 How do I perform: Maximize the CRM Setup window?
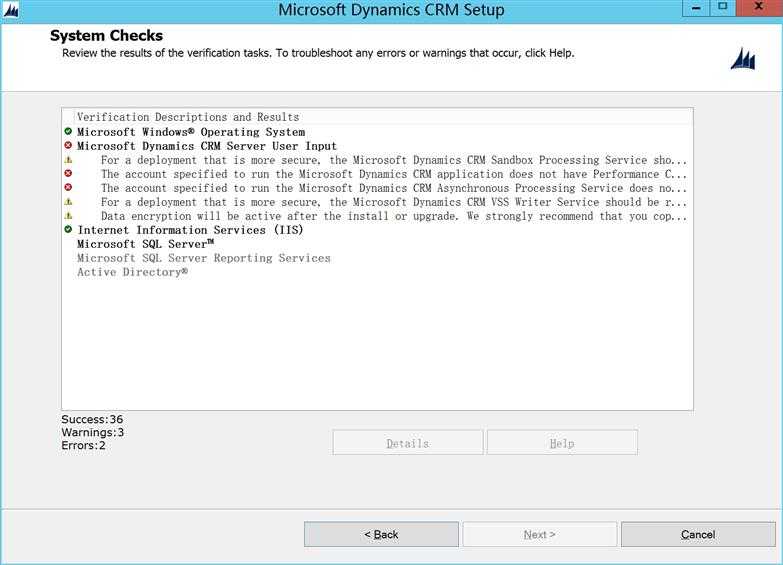coord(722,8)
